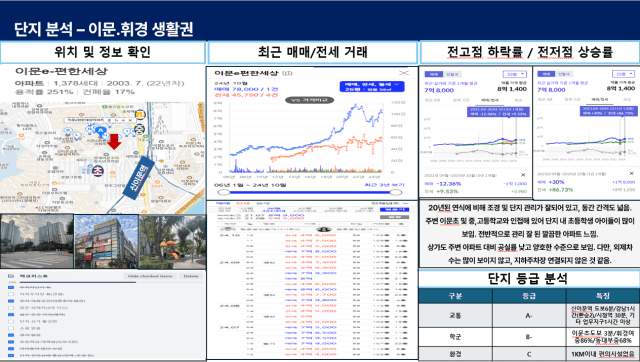This screenshot has height=362, width=640.
Task: Select the 매매 tab in right price panel
Action: coord(546,74)
